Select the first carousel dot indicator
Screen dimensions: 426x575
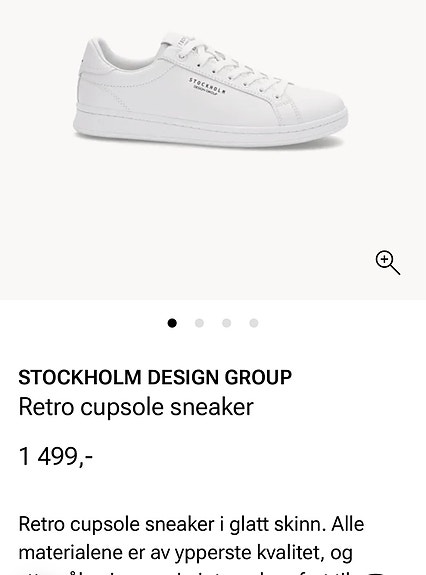coord(172,323)
